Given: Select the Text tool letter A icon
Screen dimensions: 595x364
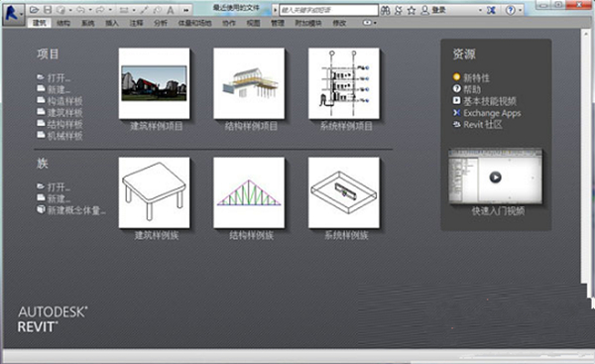Looking at the screenshot, I should tap(171, 10).
